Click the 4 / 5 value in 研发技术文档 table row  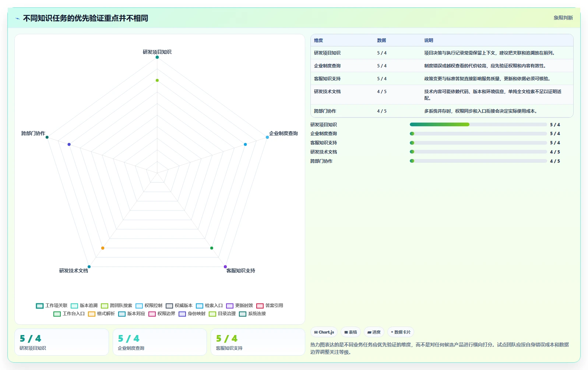click(x=382, y=92)
